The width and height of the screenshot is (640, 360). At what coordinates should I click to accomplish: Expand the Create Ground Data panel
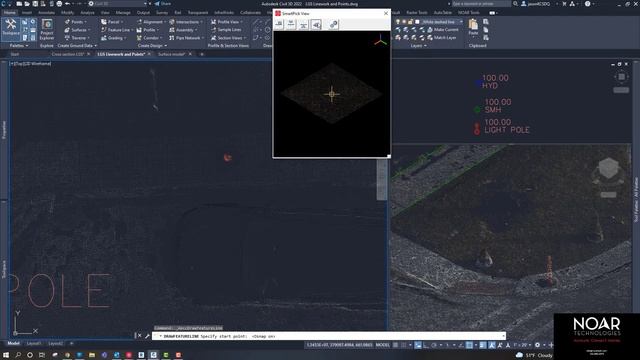click(77, 46)
